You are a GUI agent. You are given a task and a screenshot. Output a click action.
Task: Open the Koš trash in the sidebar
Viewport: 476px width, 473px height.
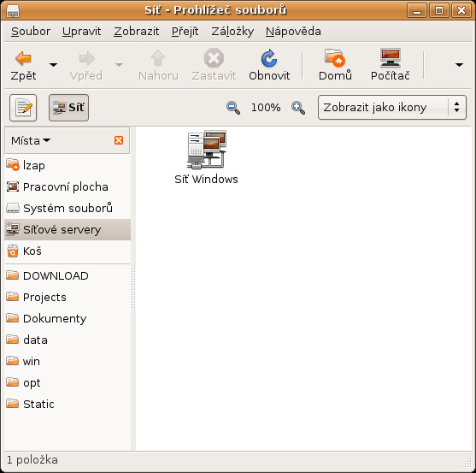point(68,251)
